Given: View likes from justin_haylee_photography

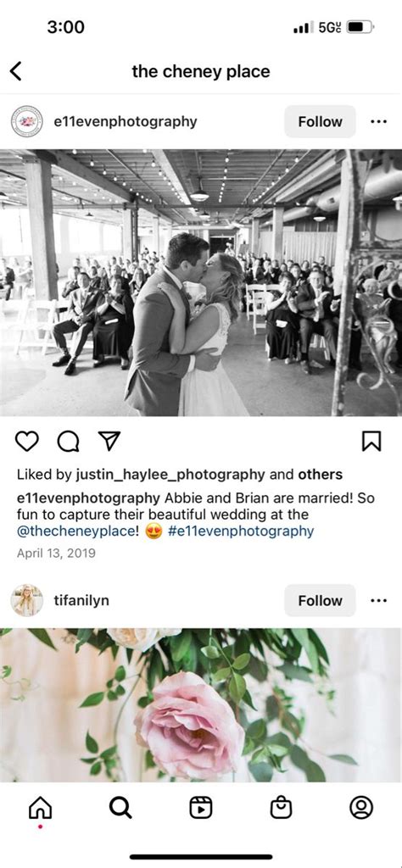Looking at the screenshot, I should [x=170, y=475].
